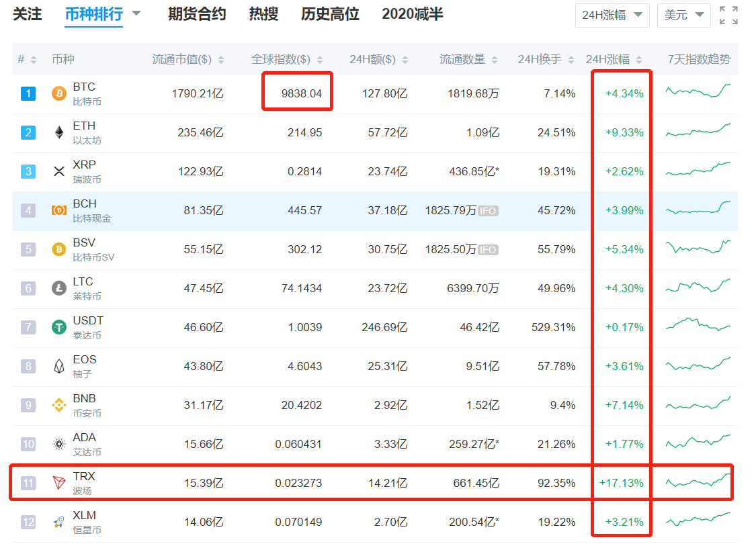Select the 币种排行 tab
756x544 pixels.
click(x=93, y=14)
